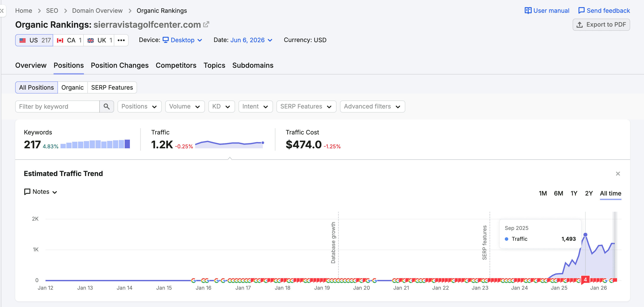Expand the Volume filter dropdown

185,107
